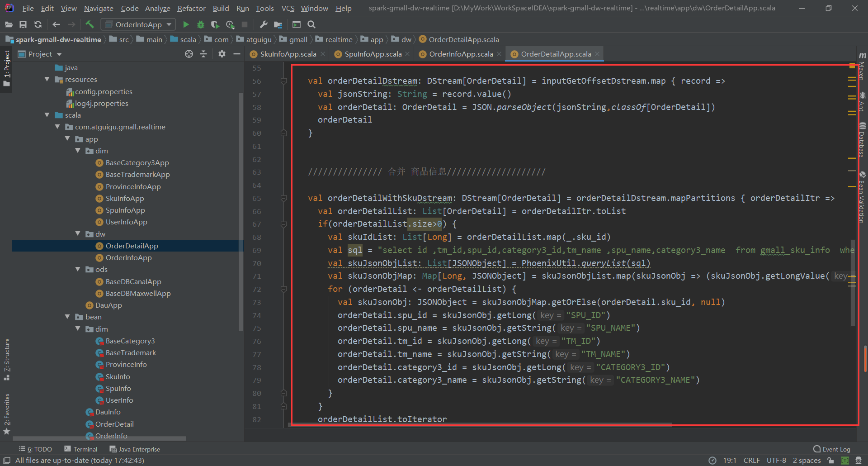Switch to the SkuInfoApp.scala tab
Image resolution: width=868 pixels, height=466 pixels.
pyautogui.click(x=288, y=54)
